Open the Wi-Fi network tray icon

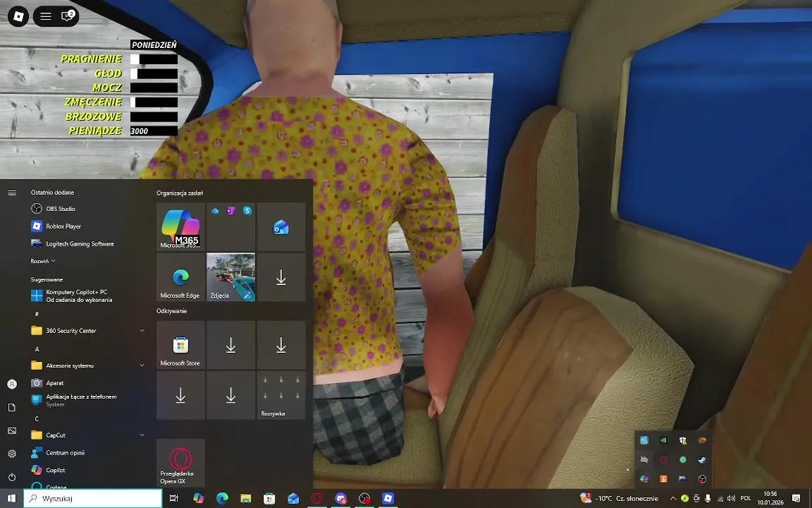coord(720,498)
